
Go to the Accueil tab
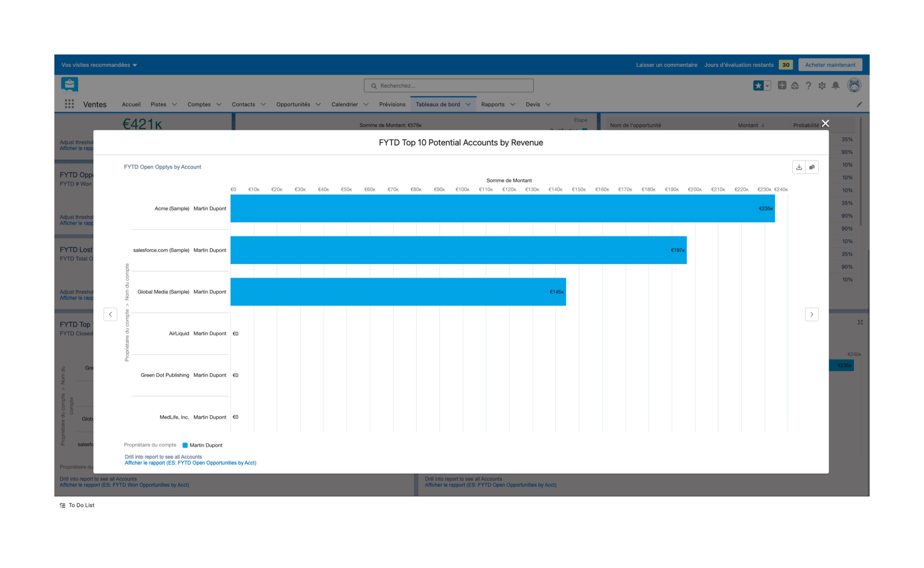point(131,104)
